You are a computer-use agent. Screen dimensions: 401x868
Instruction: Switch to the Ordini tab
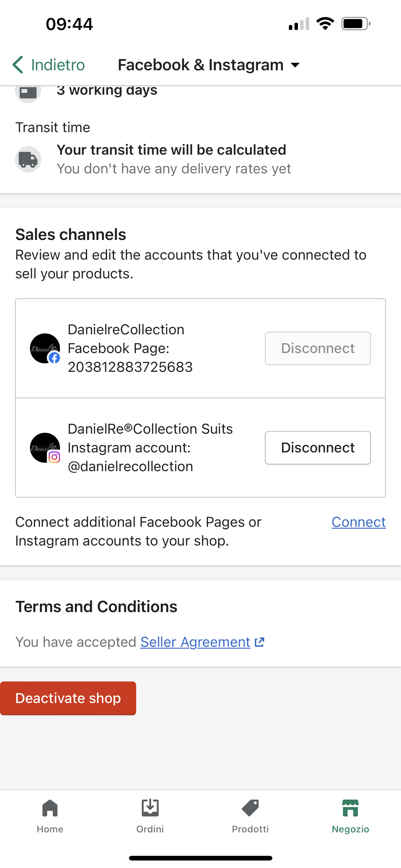coord(150,816)
